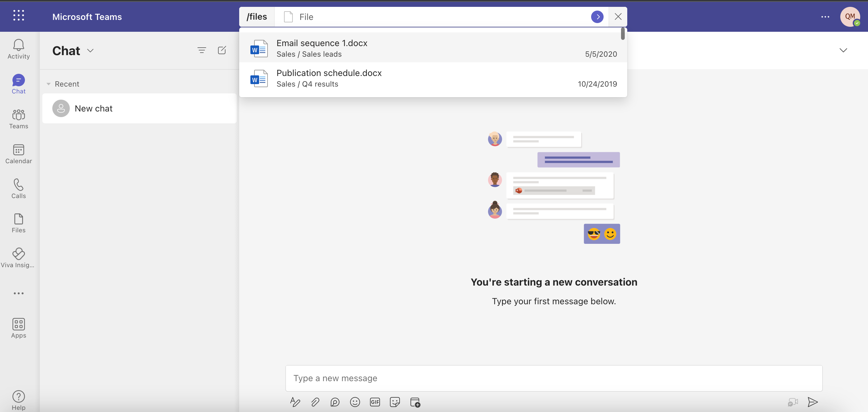This screenshot has width=868, height=412.
Task: Open the app launcher waffle icon
Action: tap(19, 16)
